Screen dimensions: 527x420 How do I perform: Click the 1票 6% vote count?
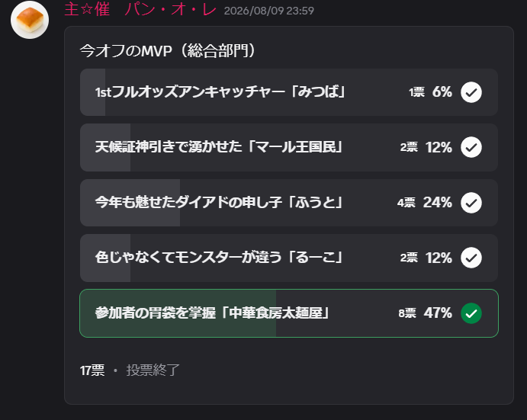(430, 92)
